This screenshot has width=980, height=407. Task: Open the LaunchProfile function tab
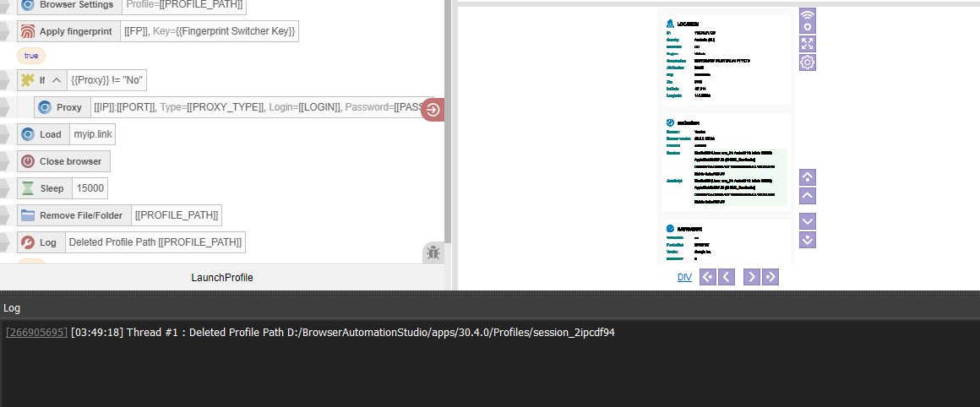[x=222, y=278]
